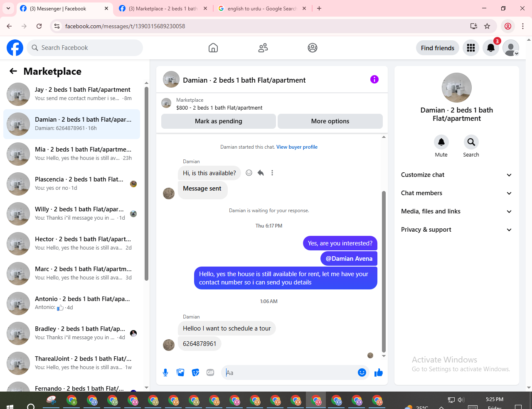Choose a sticker from the sticker icon

195,372
